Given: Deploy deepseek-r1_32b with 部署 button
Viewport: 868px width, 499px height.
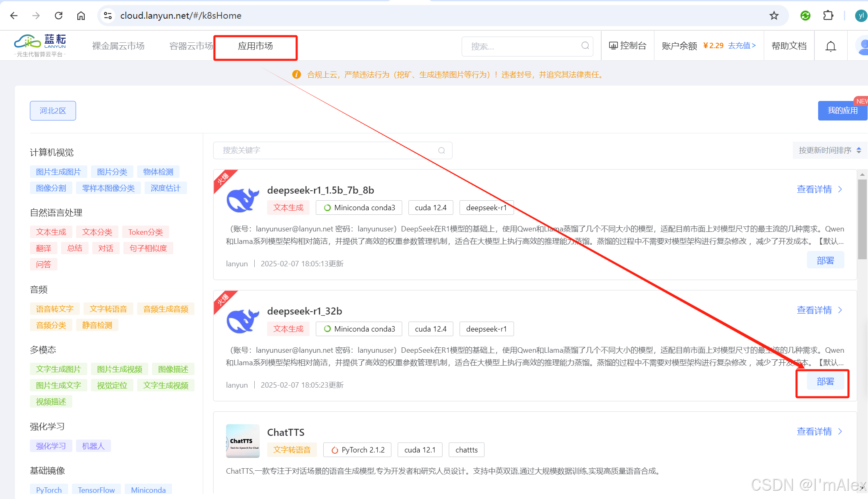Looking at the screenshot, I should 825,381.
